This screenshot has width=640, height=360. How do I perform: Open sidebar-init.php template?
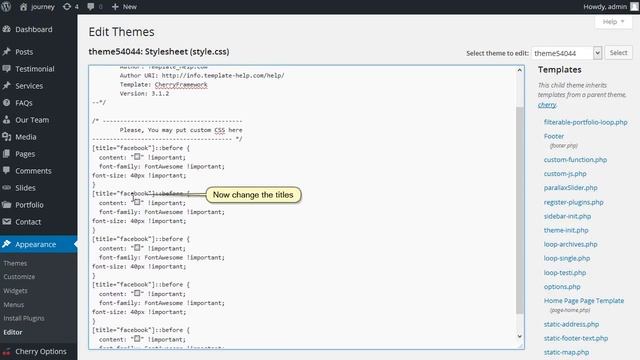567,216
